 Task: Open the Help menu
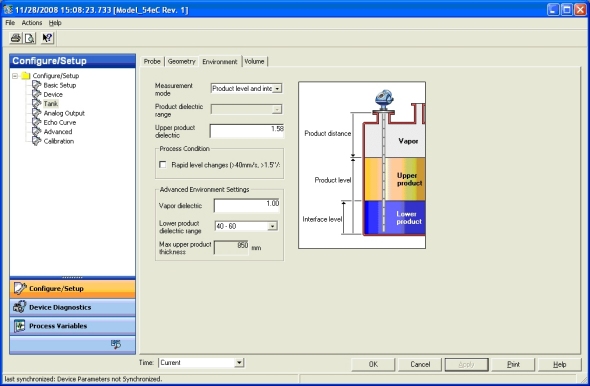pos(55,23)
